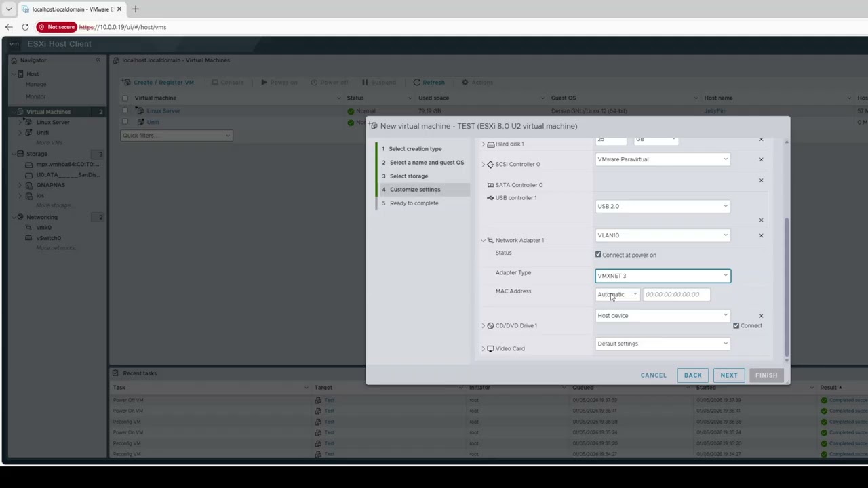
Task: Click the Navigator home icon in sidebar
Action: [14, 60]
